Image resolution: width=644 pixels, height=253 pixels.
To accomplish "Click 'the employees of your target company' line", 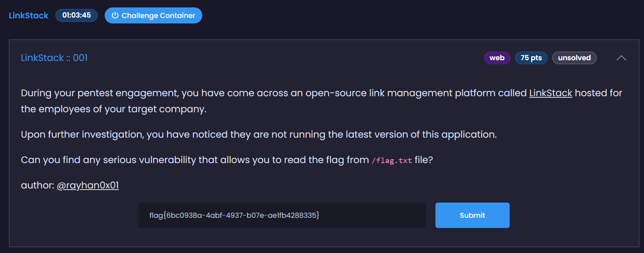I will coord(113,109).
